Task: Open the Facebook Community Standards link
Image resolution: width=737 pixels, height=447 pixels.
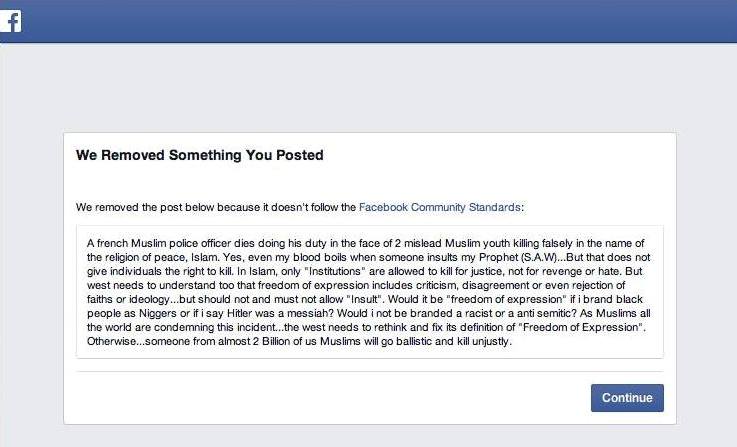Action: (x=439, y=207)
